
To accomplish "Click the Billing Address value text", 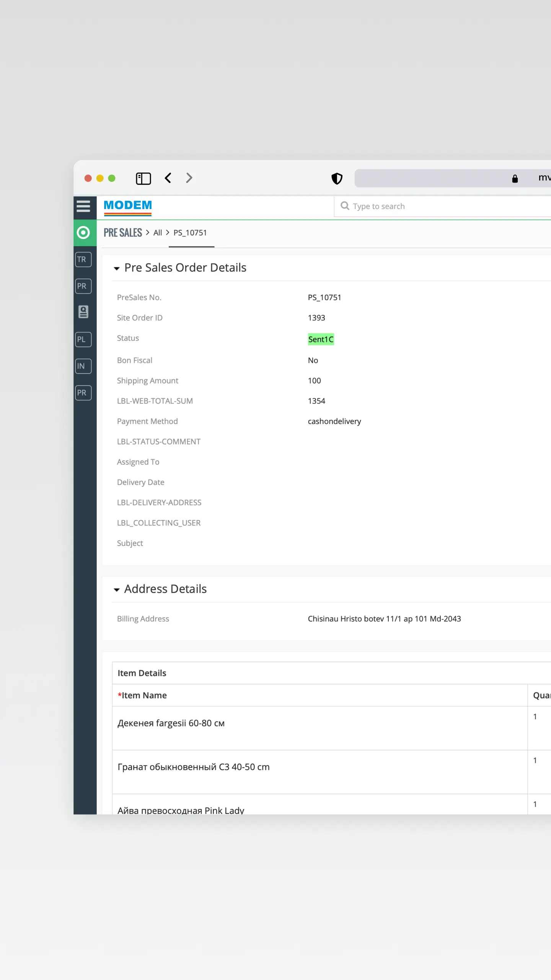I will tap(385, 619).
